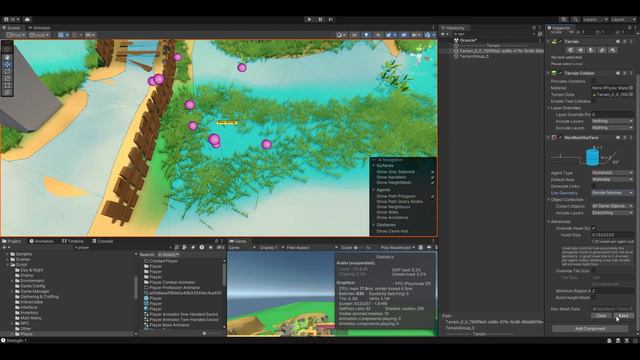Click the Pause button in the top toolbar
The width and height of the screenshot is (640, 360).
320,19
